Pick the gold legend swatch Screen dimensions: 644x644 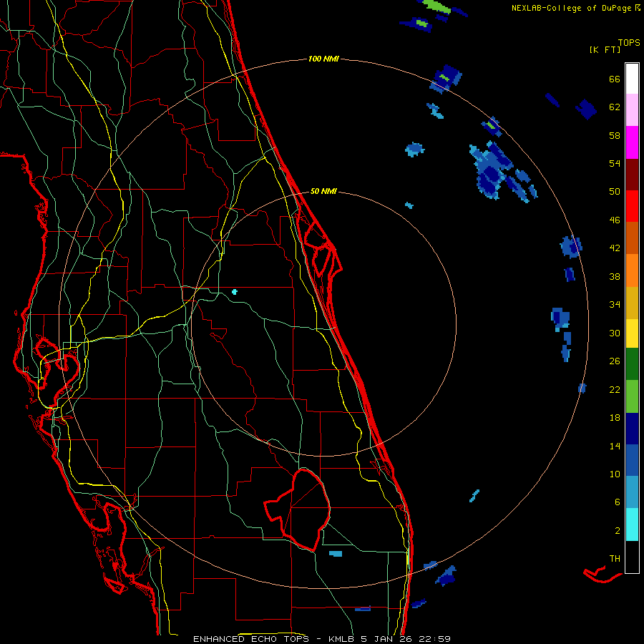[x=632, y=303]
